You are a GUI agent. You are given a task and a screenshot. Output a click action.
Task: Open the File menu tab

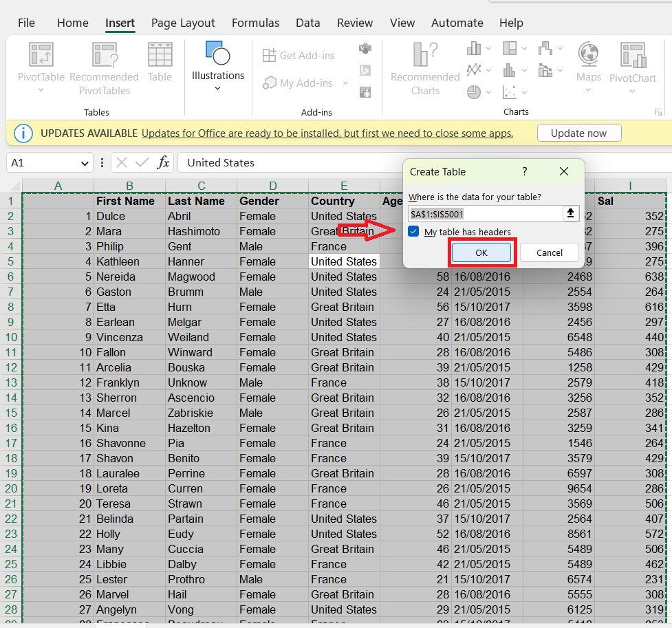click(x=26, y=23)
